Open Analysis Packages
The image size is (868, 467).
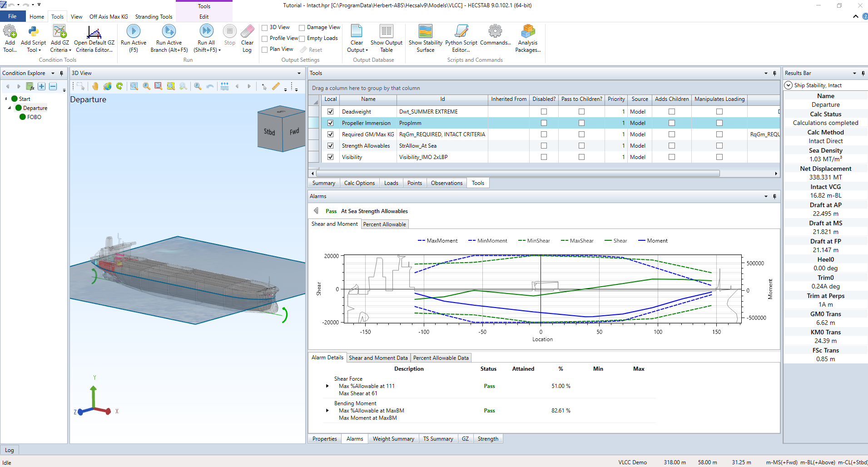[x=528, y=39]
